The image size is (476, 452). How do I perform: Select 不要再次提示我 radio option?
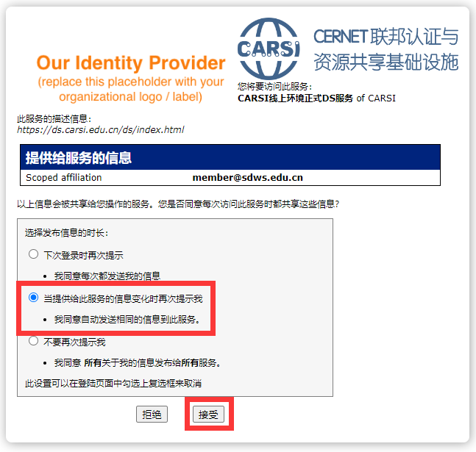[x=33, y=341]
